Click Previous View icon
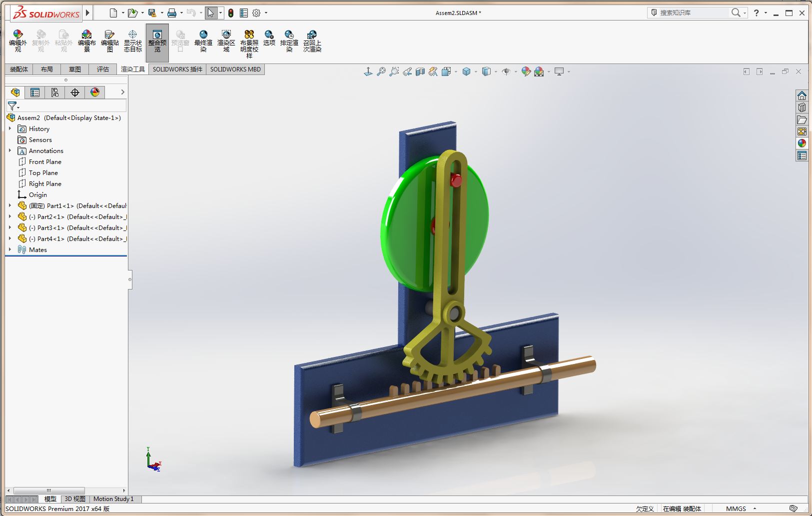Image resolution: width=812 pixels, height=516 pixels. pyautogui.click(x=407, y=71)
